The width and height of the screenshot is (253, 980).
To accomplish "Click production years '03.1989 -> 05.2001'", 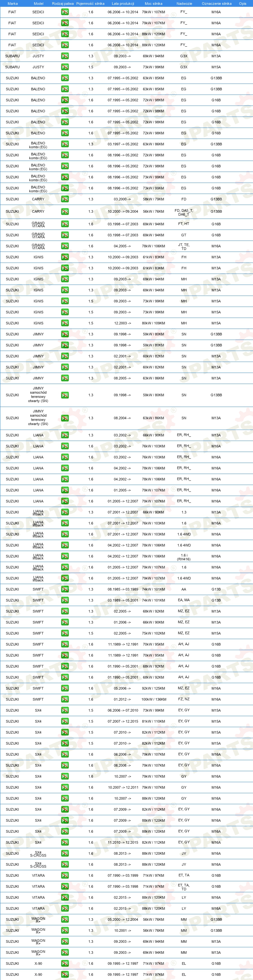I will [x=123, y=600].
